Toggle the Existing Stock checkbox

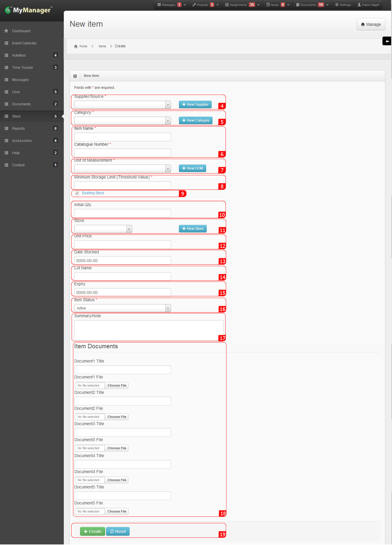coord(77,193)
